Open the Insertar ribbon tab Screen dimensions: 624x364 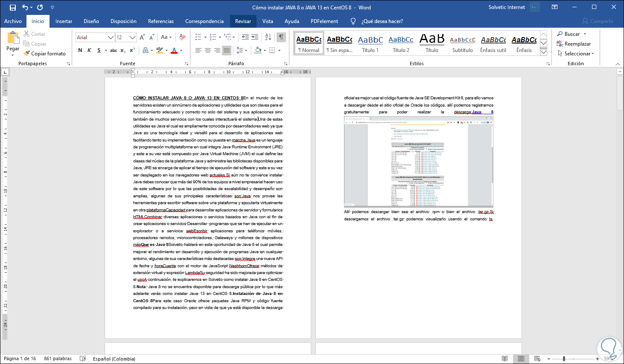coord(64,21)
